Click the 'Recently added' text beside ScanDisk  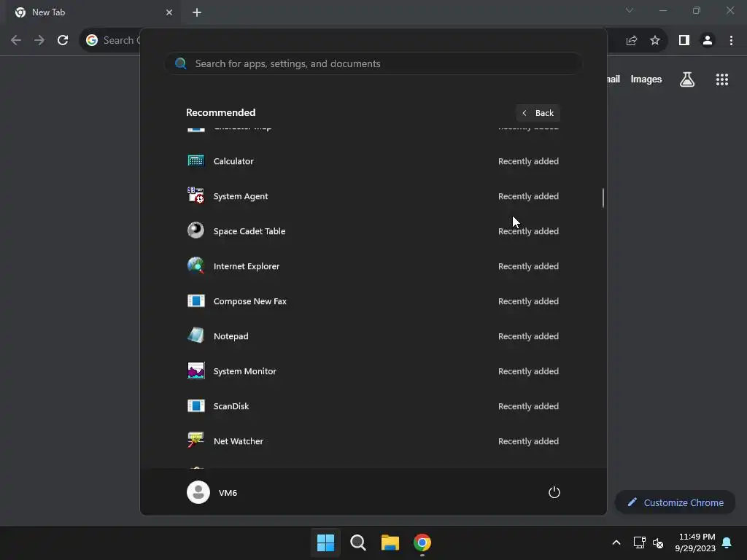(528, 405)
